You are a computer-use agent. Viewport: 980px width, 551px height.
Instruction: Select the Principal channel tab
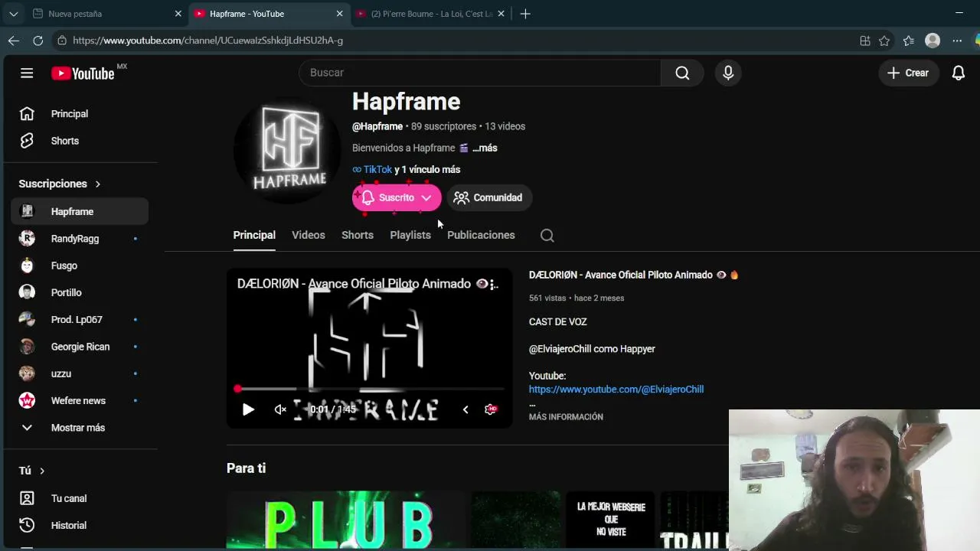point(254,235)
